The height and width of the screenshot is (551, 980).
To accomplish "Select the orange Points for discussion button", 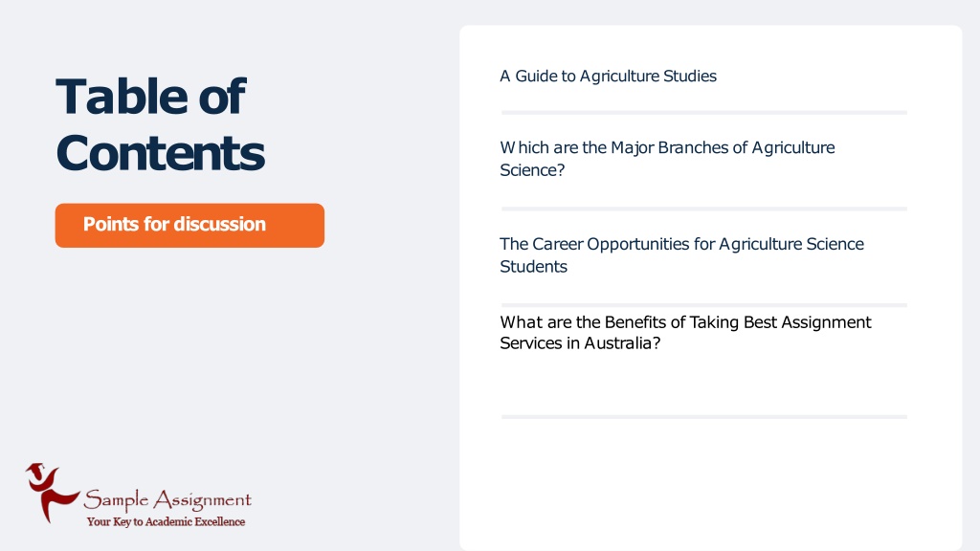I will (x=189, y=225).
